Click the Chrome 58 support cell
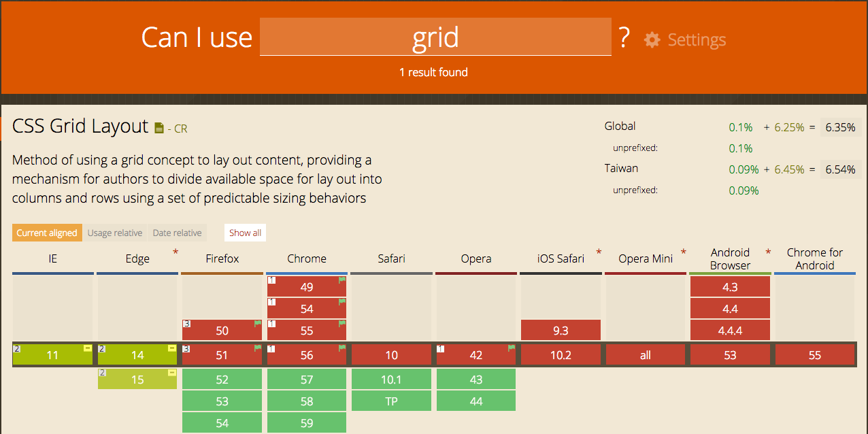This screenshot has width=868, height=434. pyautogui.click(x=307, y=401)
